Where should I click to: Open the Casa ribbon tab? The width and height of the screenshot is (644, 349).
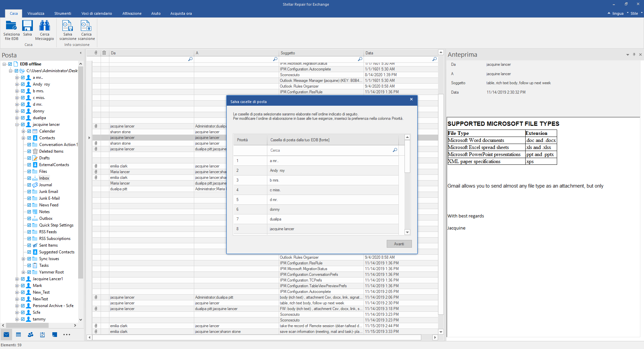pos(14,13)
